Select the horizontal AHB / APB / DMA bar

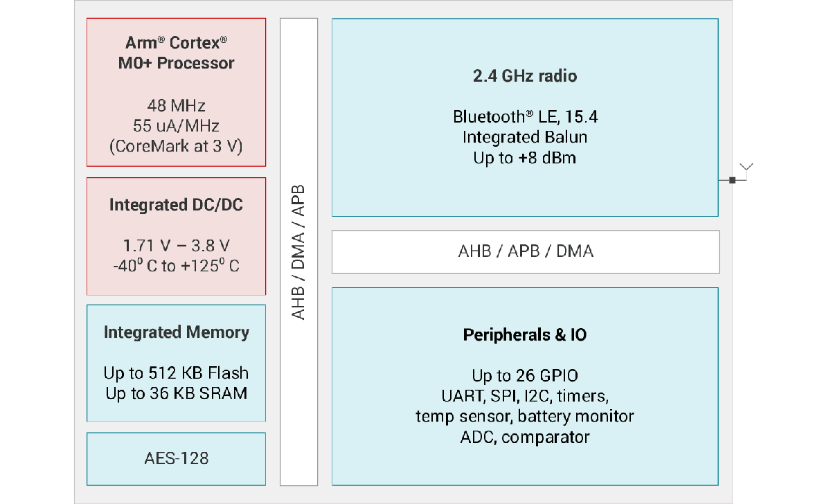click(526, 251)
